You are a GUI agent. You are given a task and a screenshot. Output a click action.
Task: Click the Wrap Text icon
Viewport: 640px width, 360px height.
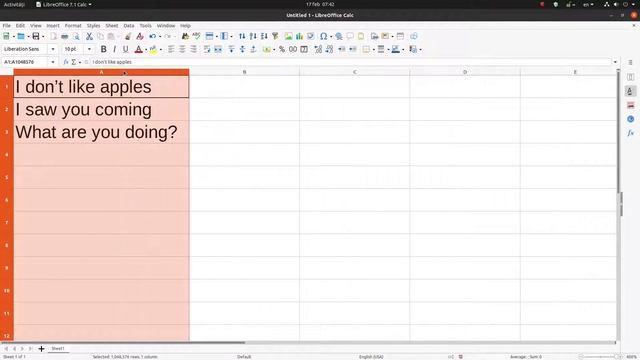point(207,49)
